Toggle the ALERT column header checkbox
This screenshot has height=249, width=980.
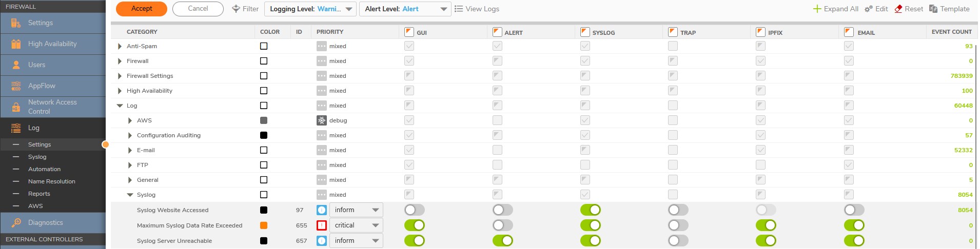coord(497,32)
